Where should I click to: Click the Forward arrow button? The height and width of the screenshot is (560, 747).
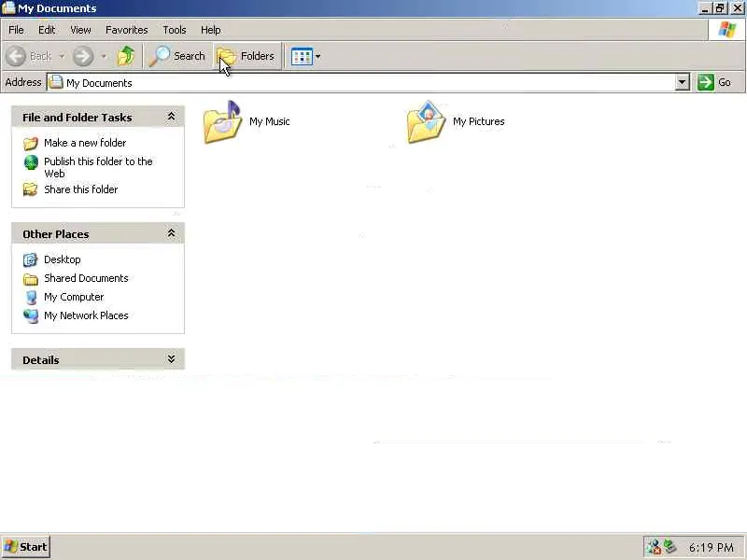point(83,56)
